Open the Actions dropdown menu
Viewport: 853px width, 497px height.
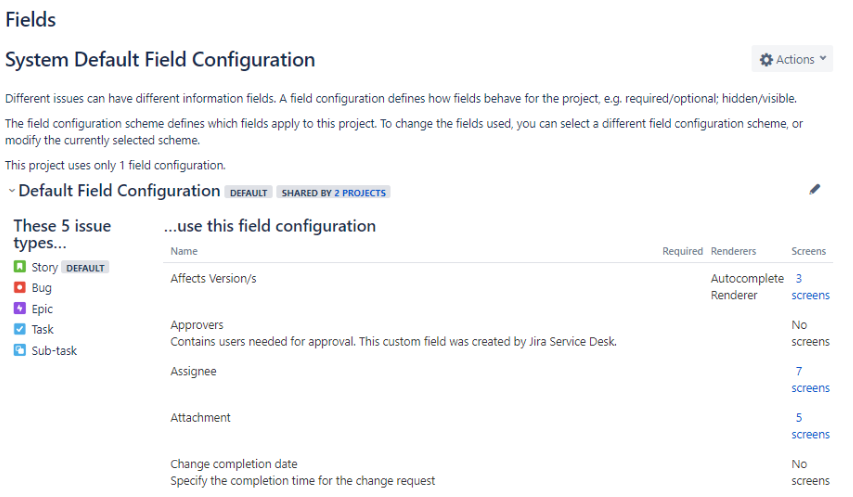(x=792, y=59)
